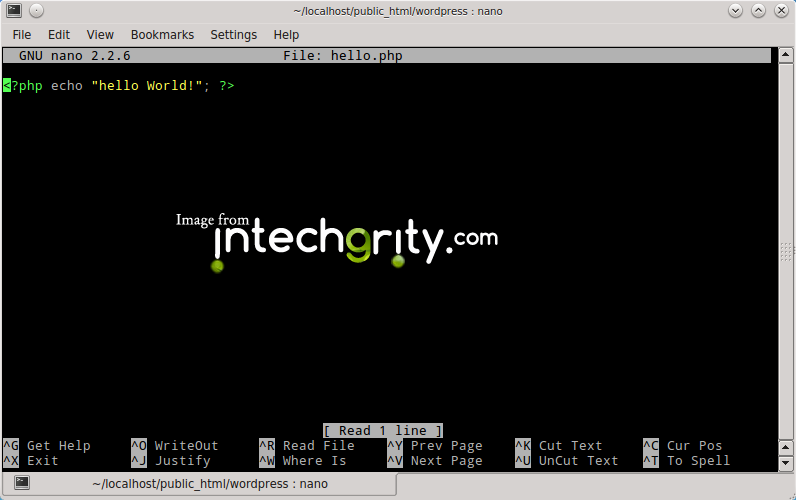Click the '^K Cut Text' shortcut
796x500 pixels.
558,446
